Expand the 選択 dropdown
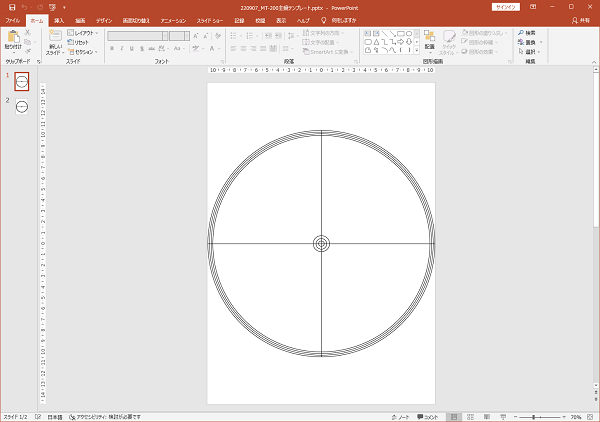Viewport: 600px width, 422px height. [x=530, y=52]
